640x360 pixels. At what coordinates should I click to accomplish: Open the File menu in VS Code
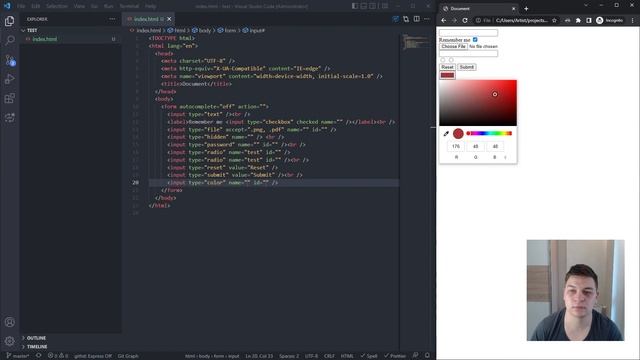pos(21,6)
